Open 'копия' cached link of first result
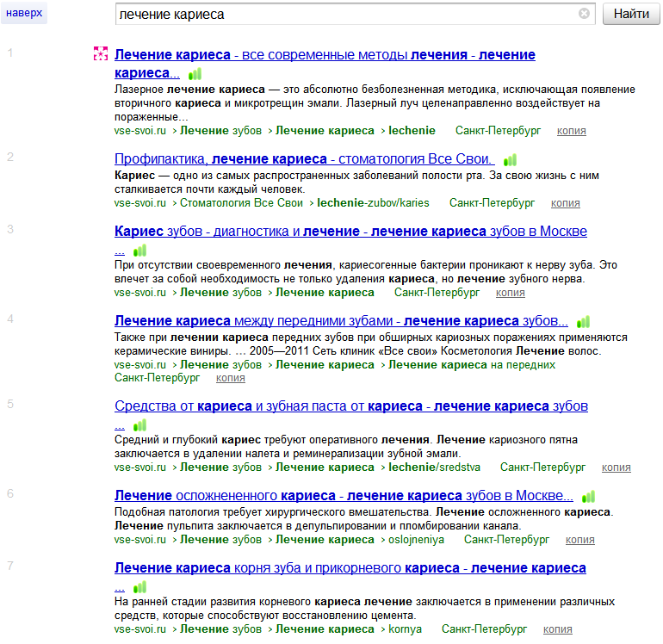Image resolution: width=663 pixels, height=644 pixels. [x=571, y=131]
